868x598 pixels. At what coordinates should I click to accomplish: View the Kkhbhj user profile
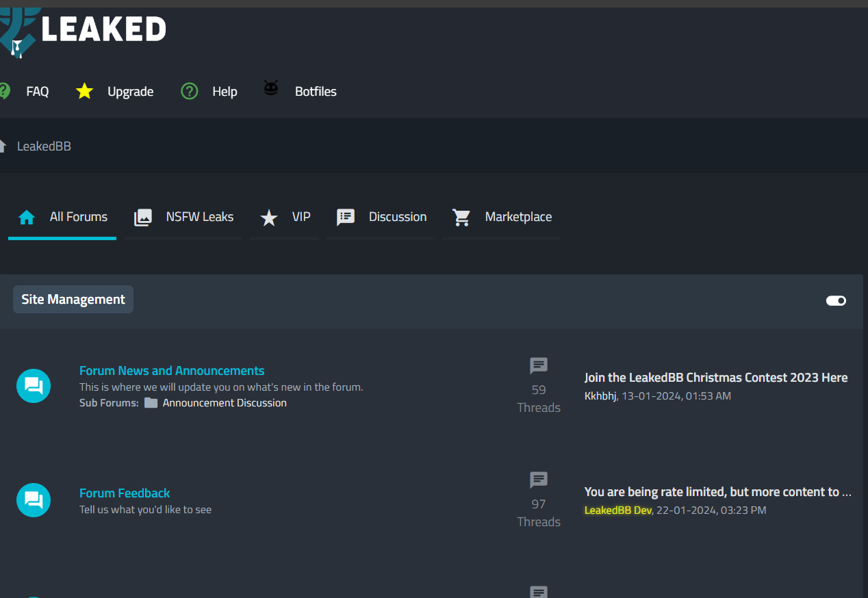[600, 396]
